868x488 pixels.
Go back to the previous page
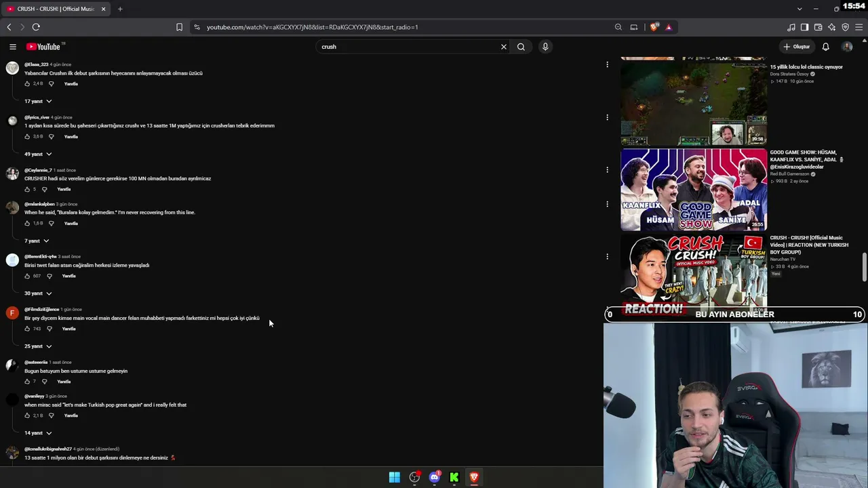click(x=9, y=27)
